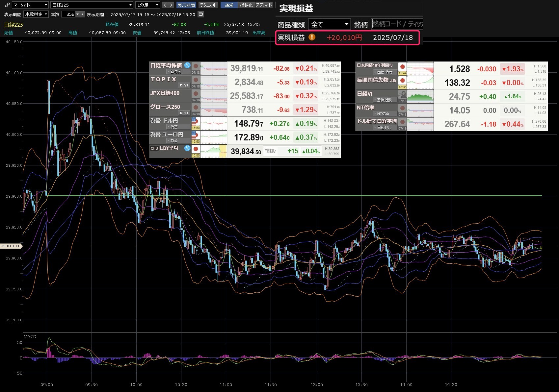
Task: Click the 長期国債先物 name label
Action: (373, 80)
